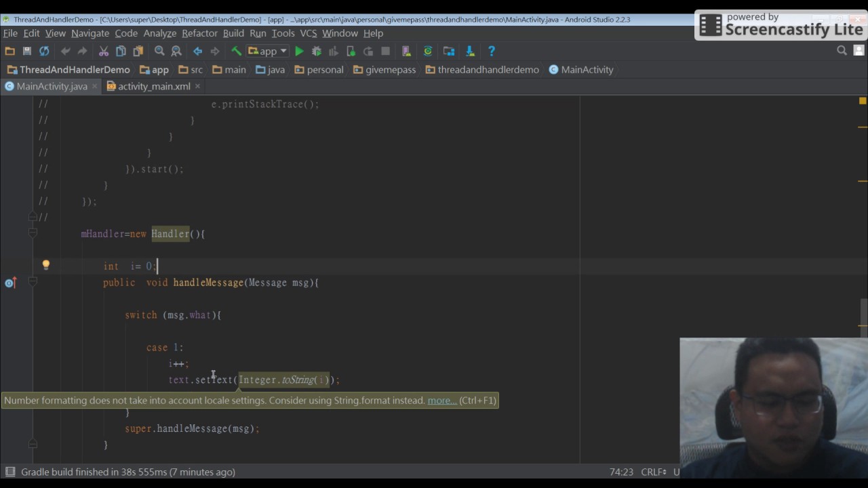The image size is (868, 488).
Task: Navigate back with the blue arrow
Action: point(197,51)
